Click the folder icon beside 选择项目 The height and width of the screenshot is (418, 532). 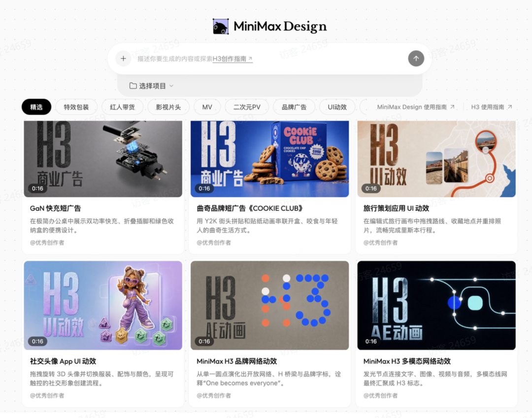(x=133, y=86)
